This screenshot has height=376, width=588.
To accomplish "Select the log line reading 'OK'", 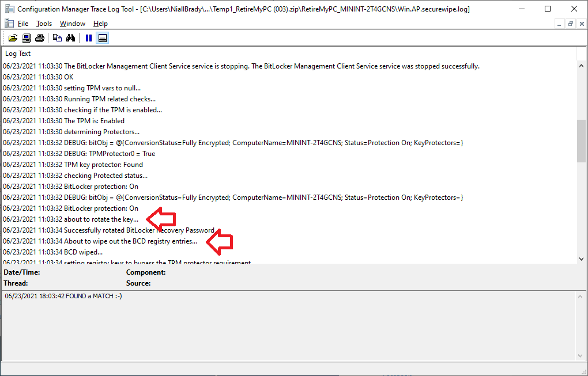I will (x=38, y=77).
